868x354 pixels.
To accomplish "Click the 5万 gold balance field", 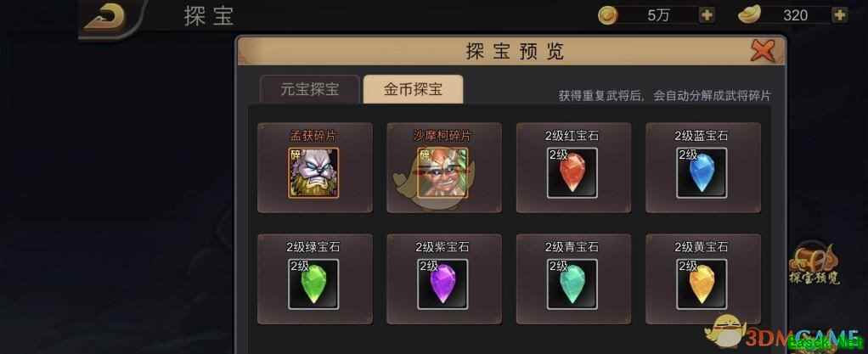I will click(x=658, y=15).
